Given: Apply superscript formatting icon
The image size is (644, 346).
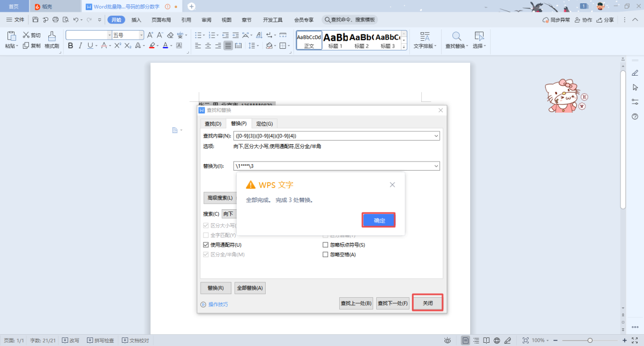Looking at the screenshot, I should coord(118,46).
